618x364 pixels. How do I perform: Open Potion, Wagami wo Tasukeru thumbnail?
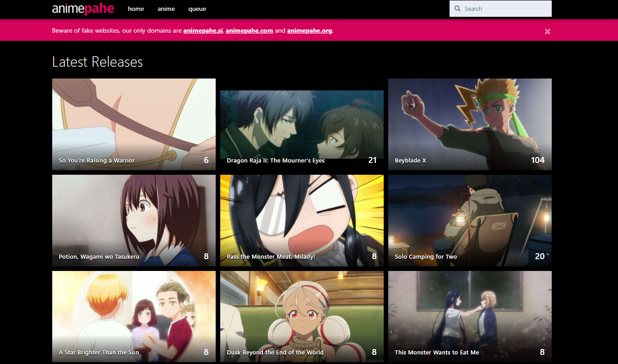tap(134, 221)
